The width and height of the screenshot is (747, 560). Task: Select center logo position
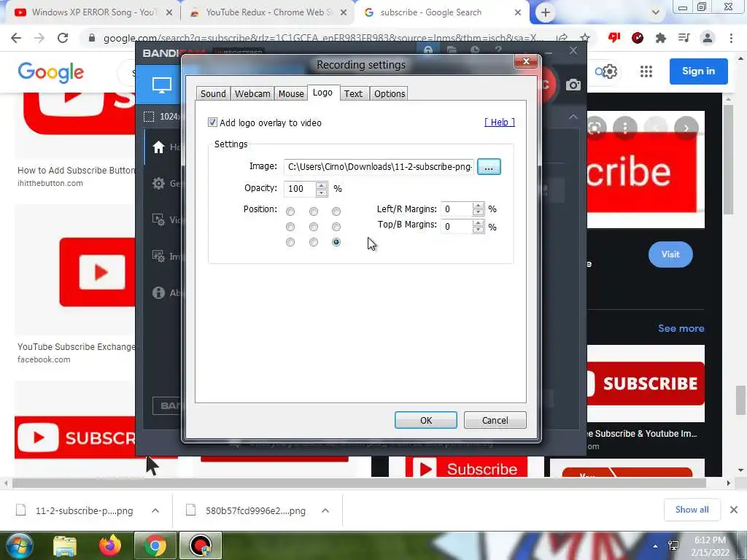[314, 227]
